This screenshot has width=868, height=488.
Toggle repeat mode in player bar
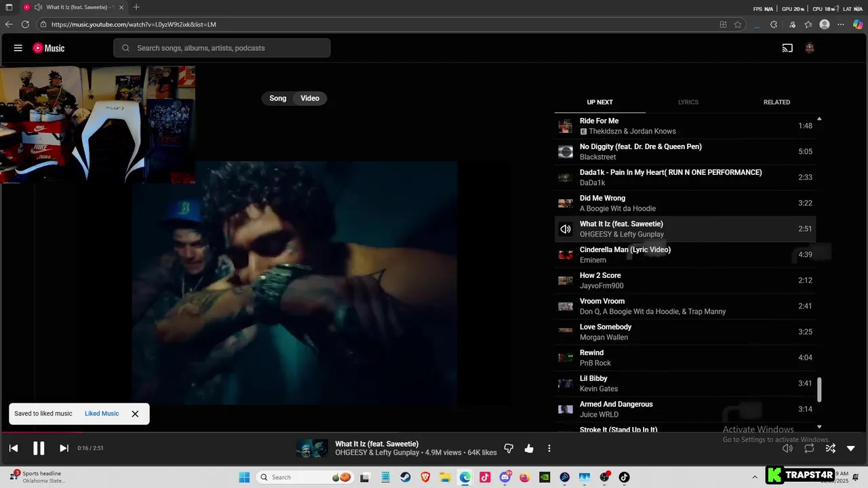(x=809, y=448)
